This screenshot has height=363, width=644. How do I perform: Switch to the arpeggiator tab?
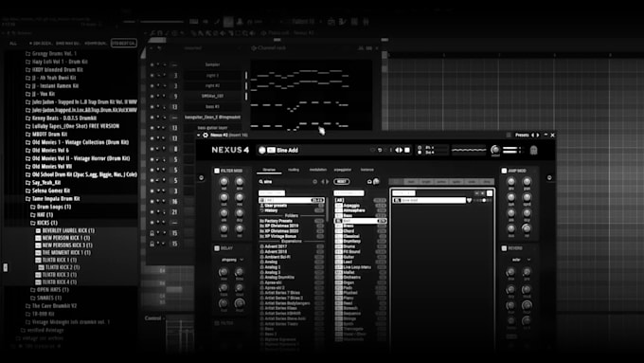coord(343,170)
